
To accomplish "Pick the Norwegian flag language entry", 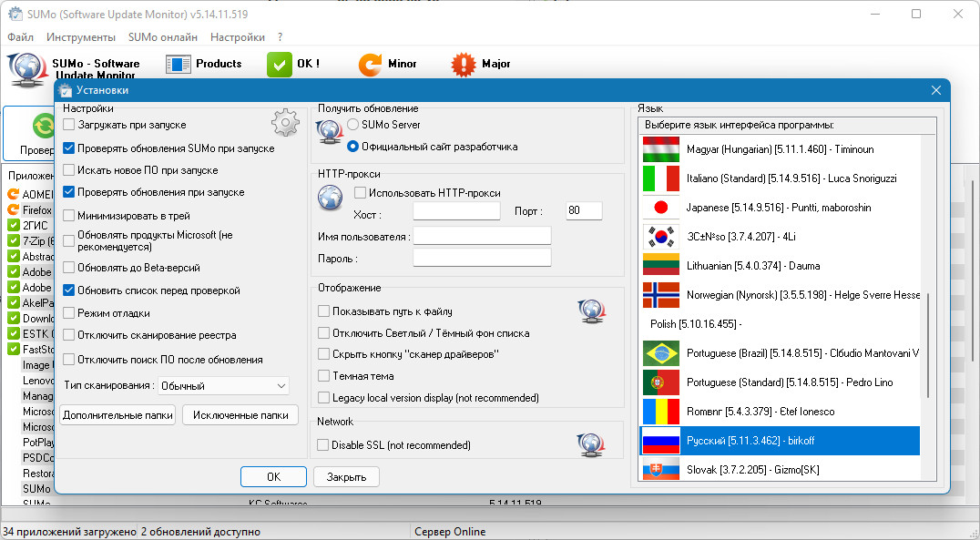I will (x=661, y=295).
